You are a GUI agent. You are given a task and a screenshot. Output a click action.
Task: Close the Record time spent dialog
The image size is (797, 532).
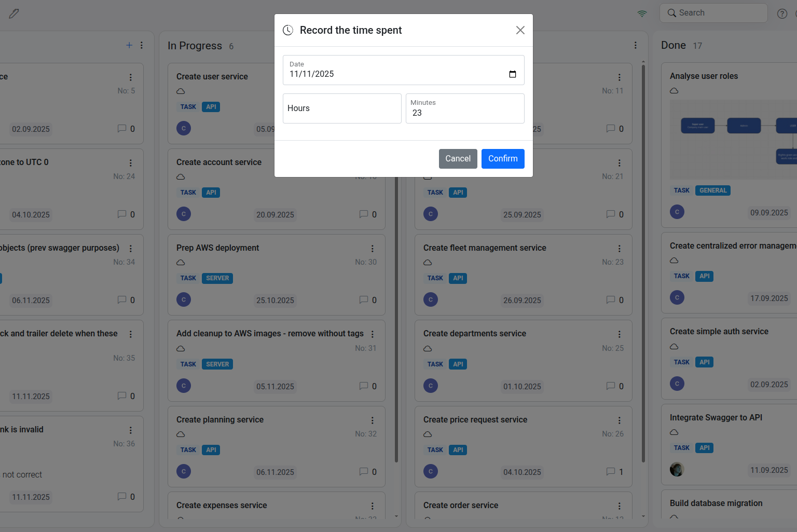[x=520, y=30]
